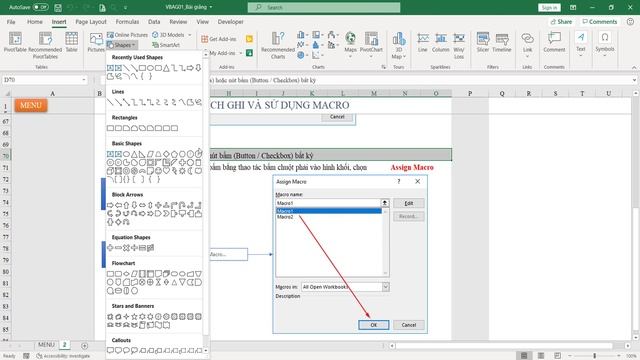Click the Callouts heading in Shapes menu
This screenshot has height=360, width=640.
(121, 340)
